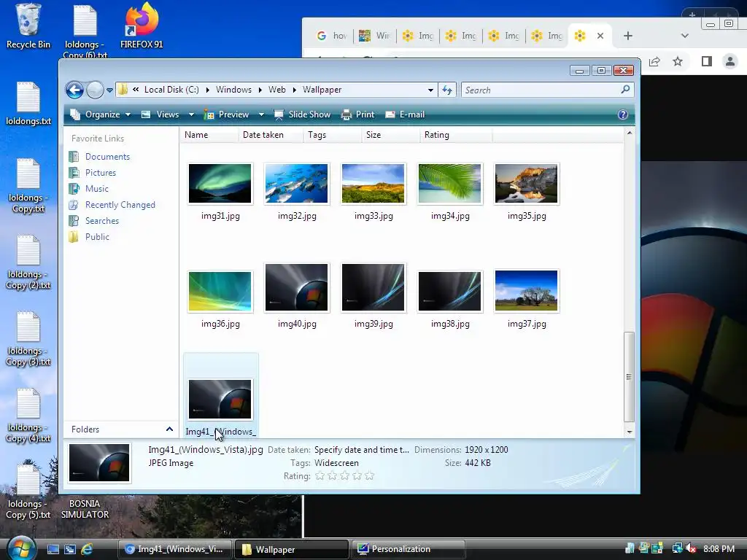Click E-mail in the toolbar
This screenshot has height=560, width=747.
pyautogui.click(x=405, y=114)
